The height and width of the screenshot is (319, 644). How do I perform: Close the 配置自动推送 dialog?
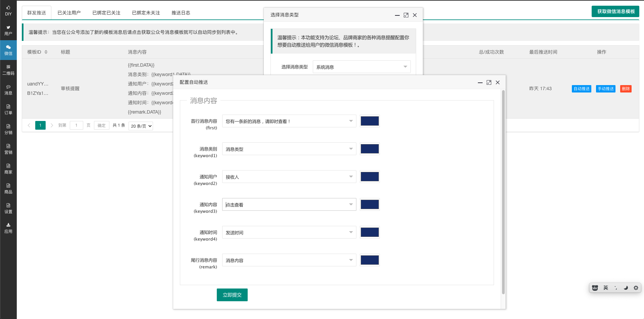coord(498,82)
